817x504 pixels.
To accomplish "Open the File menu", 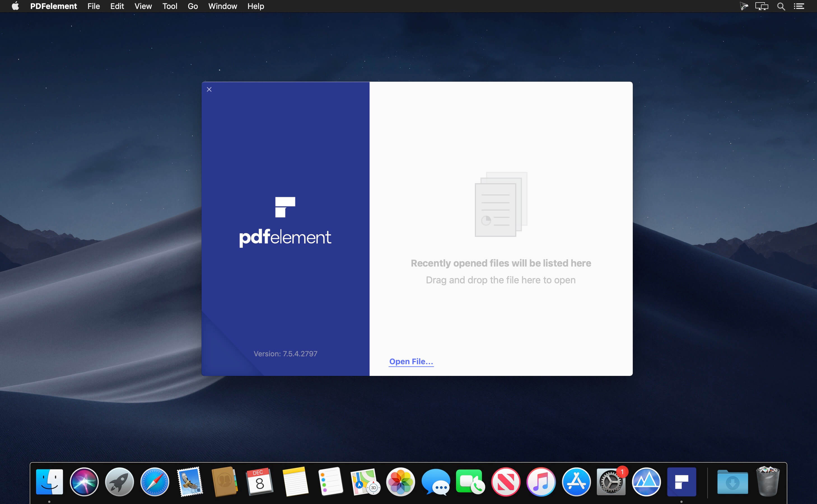I will [94, 6].
